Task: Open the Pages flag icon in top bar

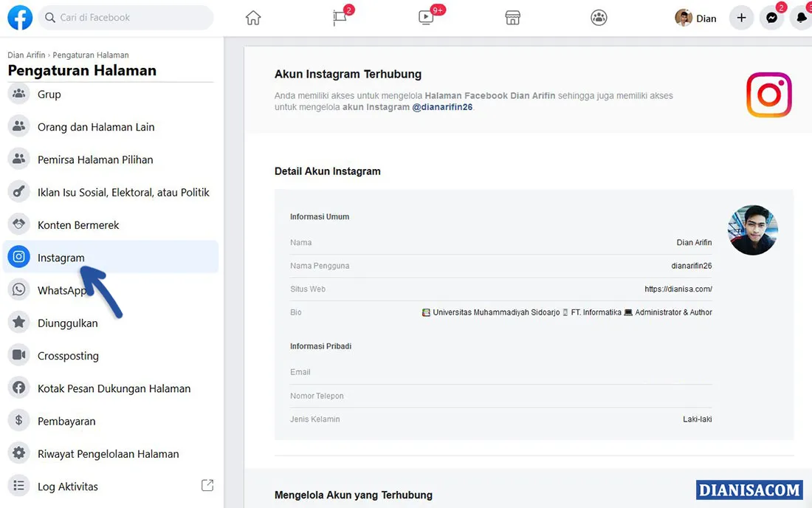Action: coord(338,17)
